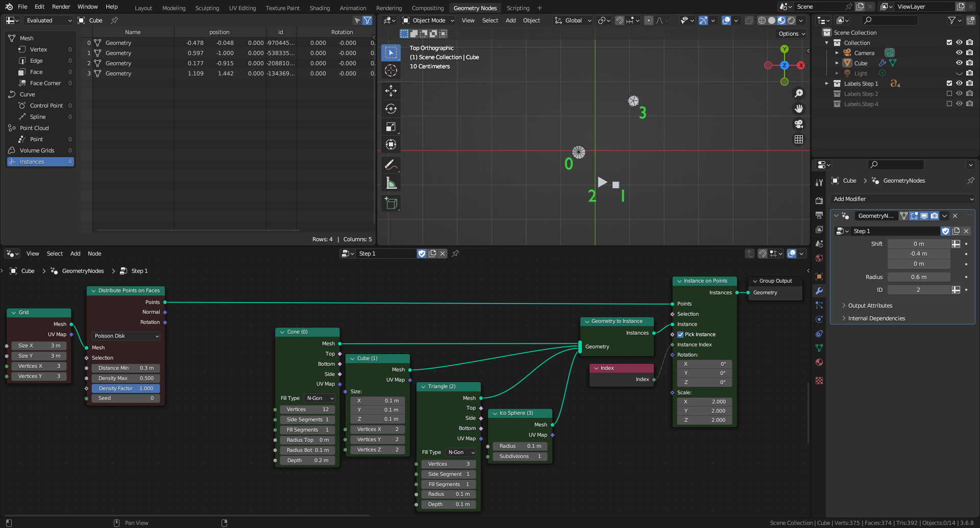Click the properties search field
The image size is (980, 528).
pos(896,165)
